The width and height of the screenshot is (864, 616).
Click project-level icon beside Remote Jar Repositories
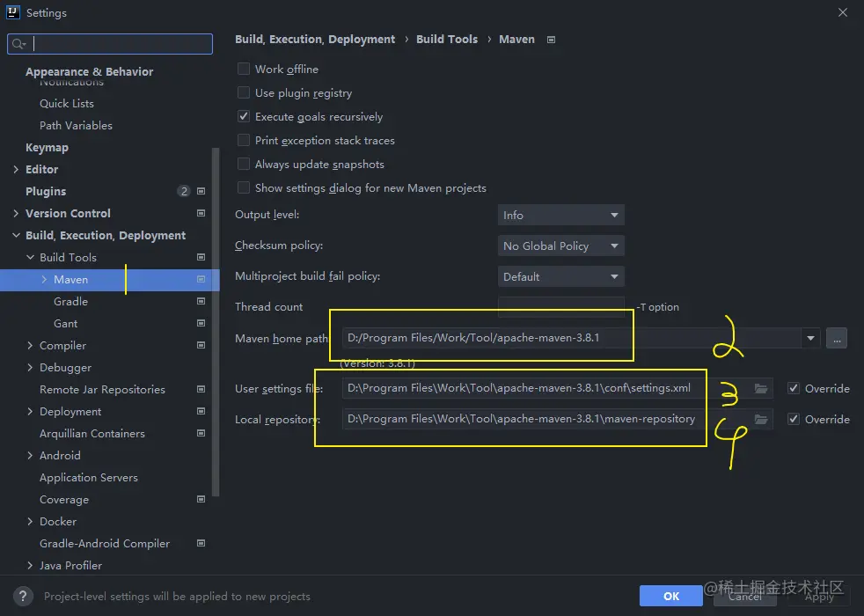(x=201, y=390)
